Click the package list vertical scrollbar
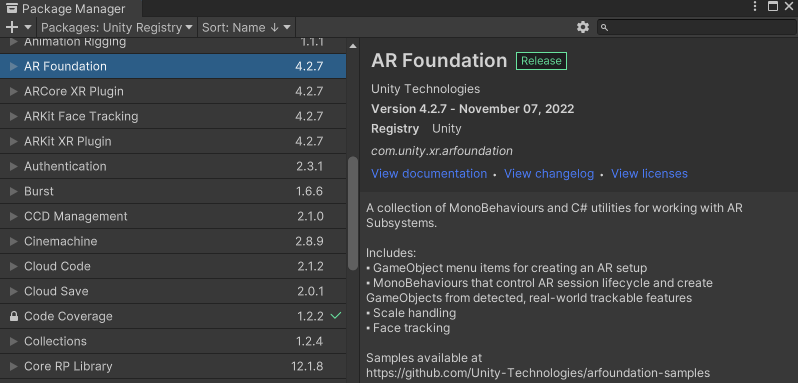This screenshot has height=383, width=798. (x=353, y=214)
